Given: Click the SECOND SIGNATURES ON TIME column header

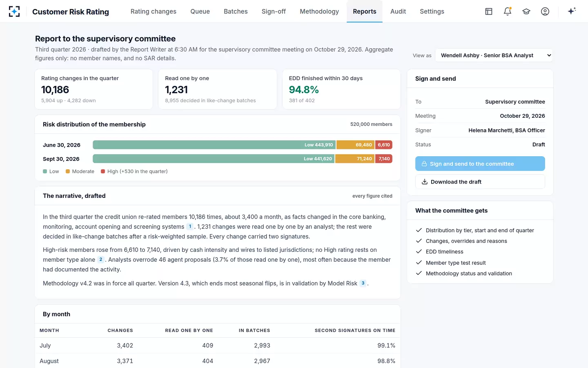Looking at the screenshot, I should 355,330.
